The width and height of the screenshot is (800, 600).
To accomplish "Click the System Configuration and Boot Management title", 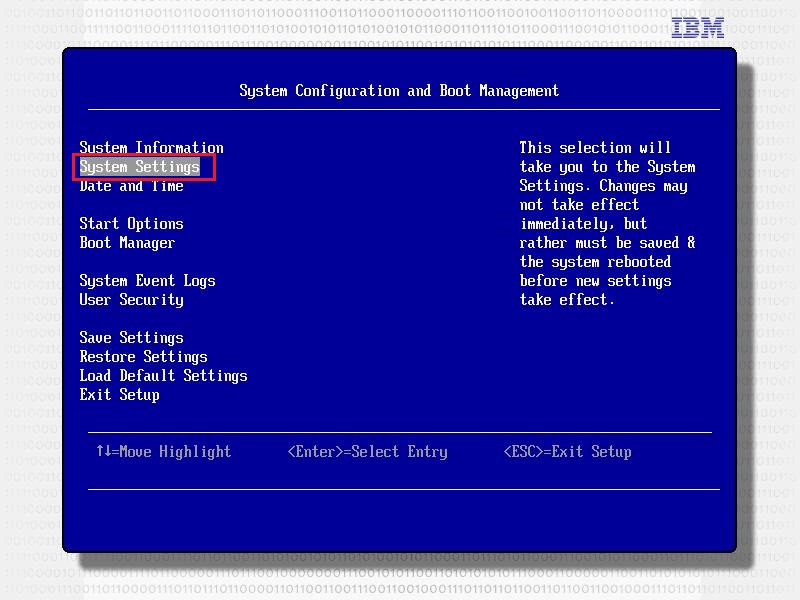I will point(399,91).
